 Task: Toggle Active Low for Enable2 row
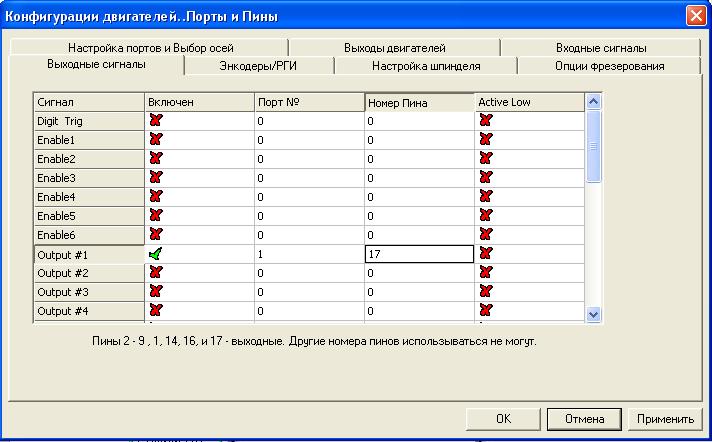click(486, 159)
